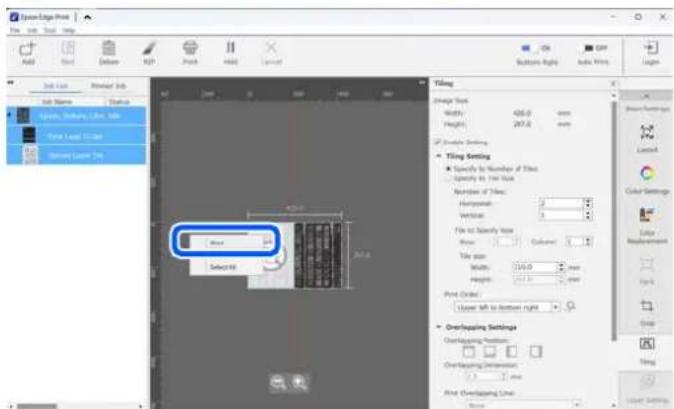
Task: Open the Help menu
Action: click(69, 31)
